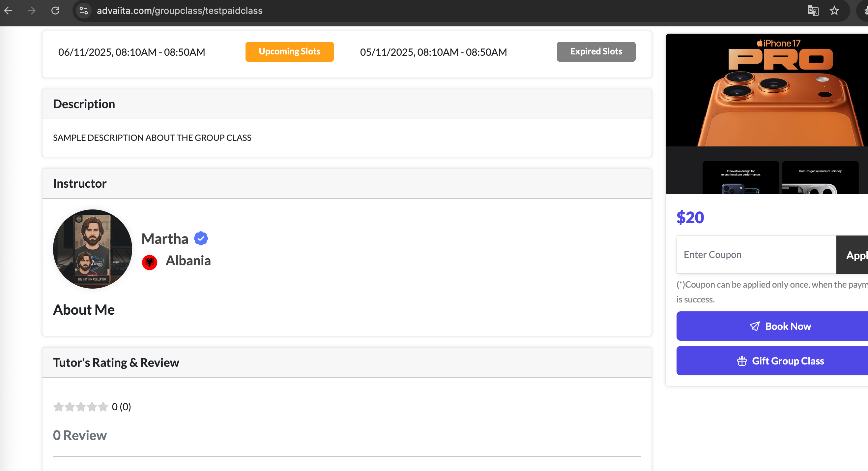The width and height of the screenshot is (868, 471).
Task: Click the rating stars row
Action: (x=80, y=407)
